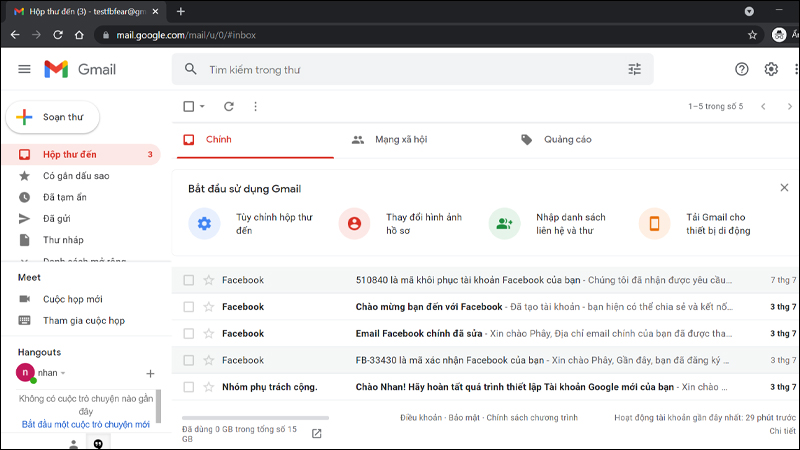Open the support help question mark icon
The height and width of the screenshot is (450, 800).
point(741,69)
